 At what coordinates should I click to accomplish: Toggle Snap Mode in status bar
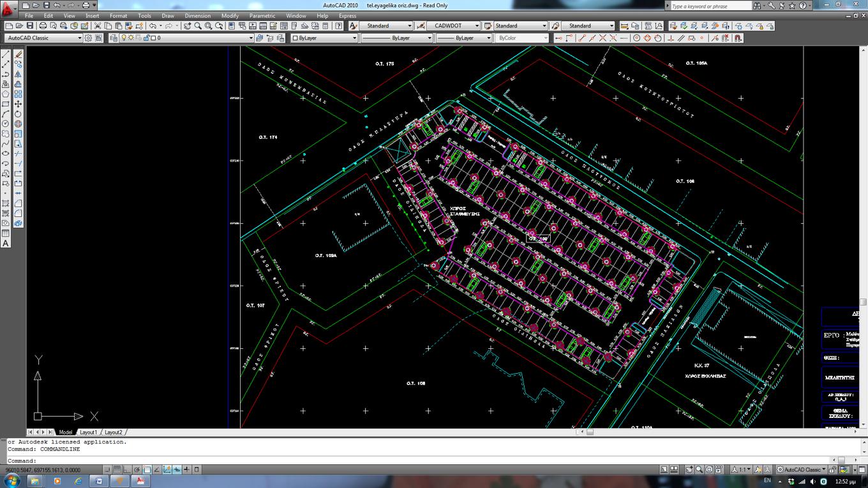107,470
